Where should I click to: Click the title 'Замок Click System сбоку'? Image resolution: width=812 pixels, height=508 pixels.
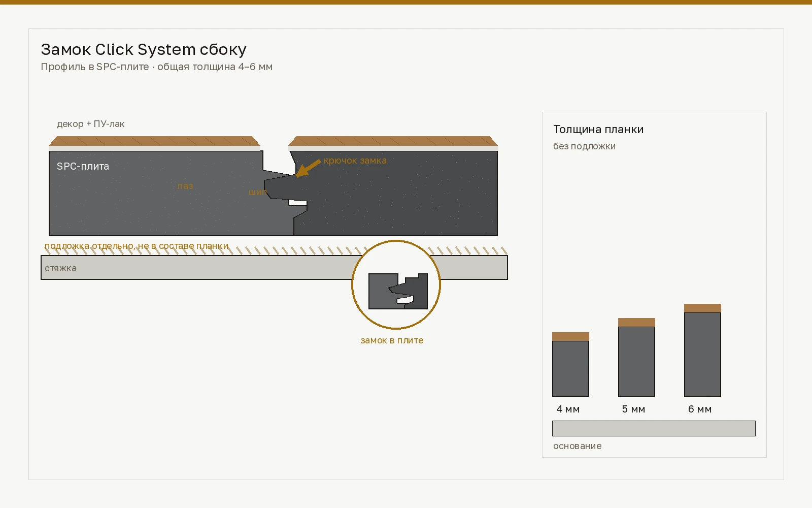pos(144,49)
